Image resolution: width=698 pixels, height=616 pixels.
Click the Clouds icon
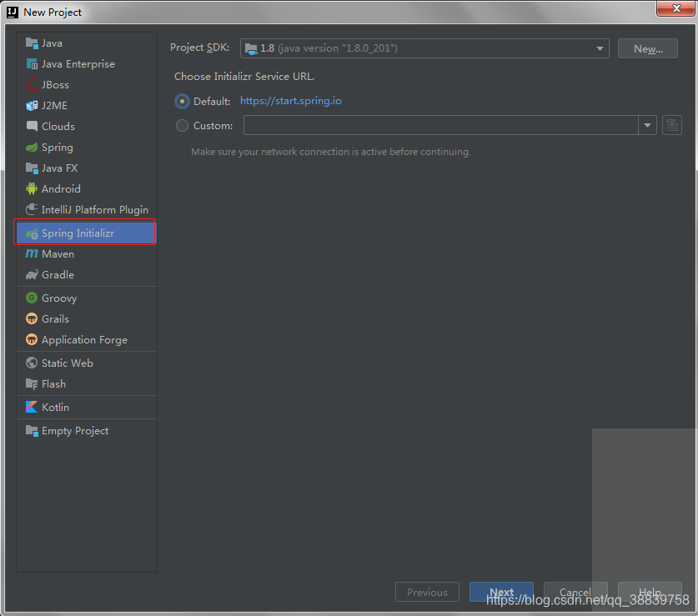(32, 127)
